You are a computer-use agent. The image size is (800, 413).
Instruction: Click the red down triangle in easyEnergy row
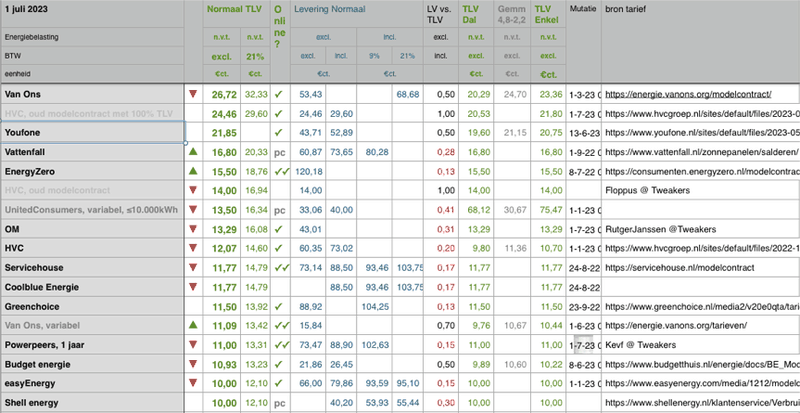click(x=193, y=383)
